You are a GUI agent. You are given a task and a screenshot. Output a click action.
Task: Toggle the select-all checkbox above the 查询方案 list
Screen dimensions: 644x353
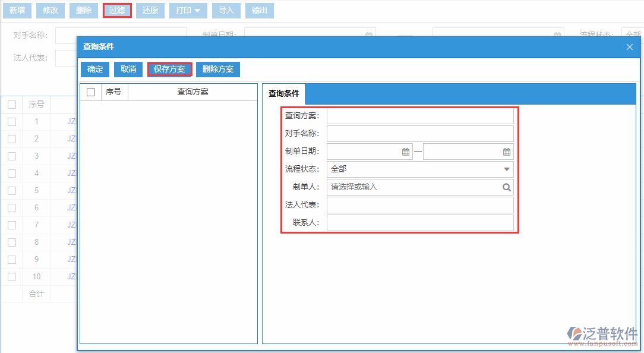(x=90, y=92)
